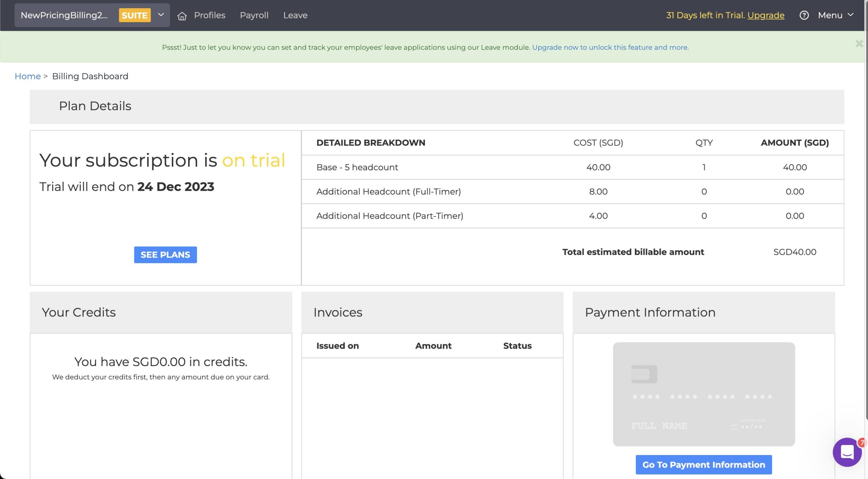Image resolution: width=868 pixels, height=479 pixels.
Task: Click the upgrade now link in the banner
Action: pos(610,47)
